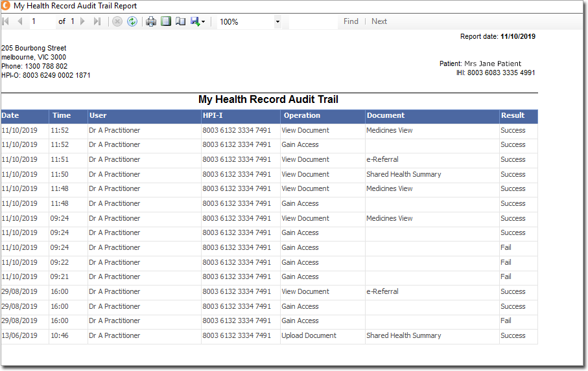588x371 pixels.
Task: Click the Date column header
Action: [10, 116]
